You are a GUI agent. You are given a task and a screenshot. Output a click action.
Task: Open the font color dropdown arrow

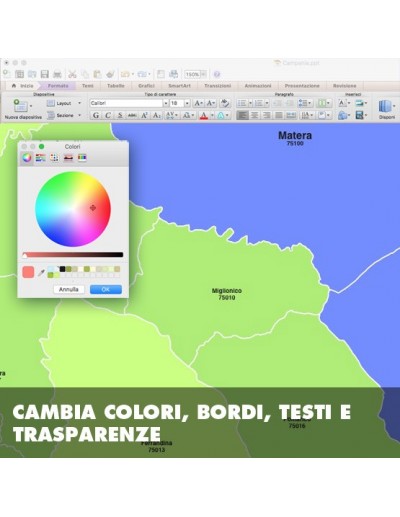(212, 115)
